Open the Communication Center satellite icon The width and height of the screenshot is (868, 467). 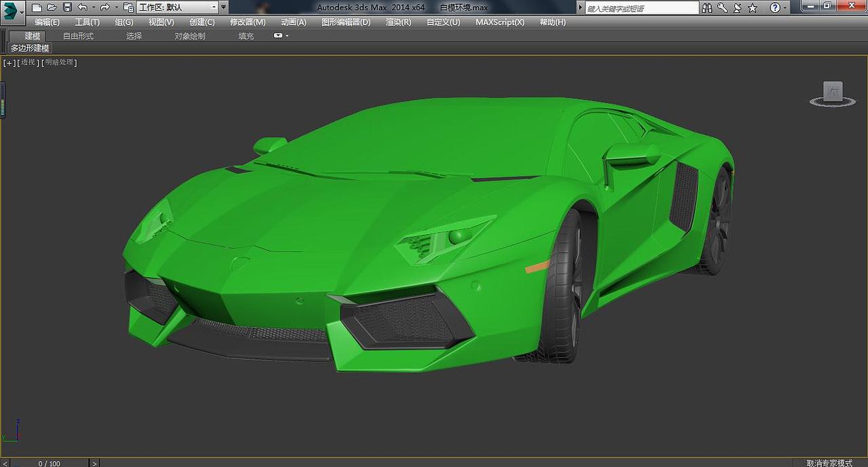pyautogui.click(x=737, y=8)
